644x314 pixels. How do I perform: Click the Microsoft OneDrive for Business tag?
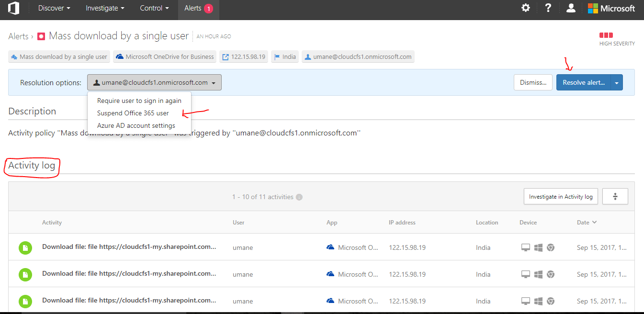(165, 56)
